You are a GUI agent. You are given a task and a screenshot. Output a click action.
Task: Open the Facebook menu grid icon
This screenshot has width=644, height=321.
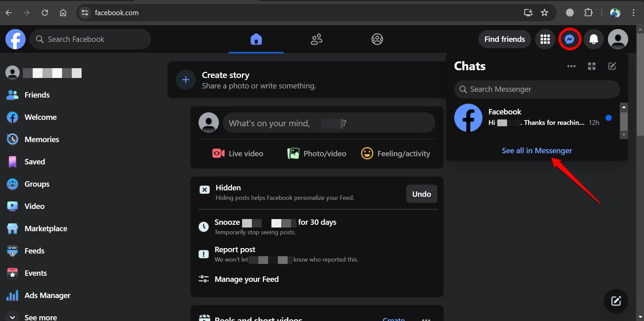(x=545, y=39)
